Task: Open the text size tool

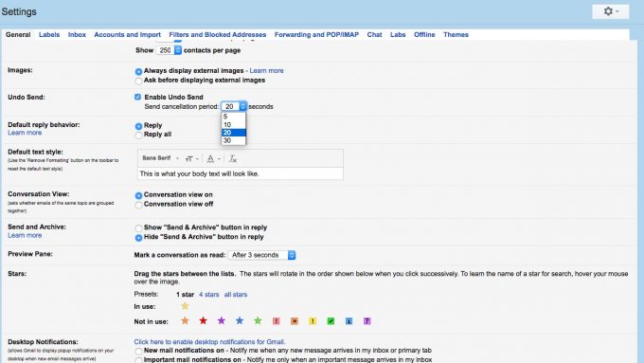Action: (192, 158)
